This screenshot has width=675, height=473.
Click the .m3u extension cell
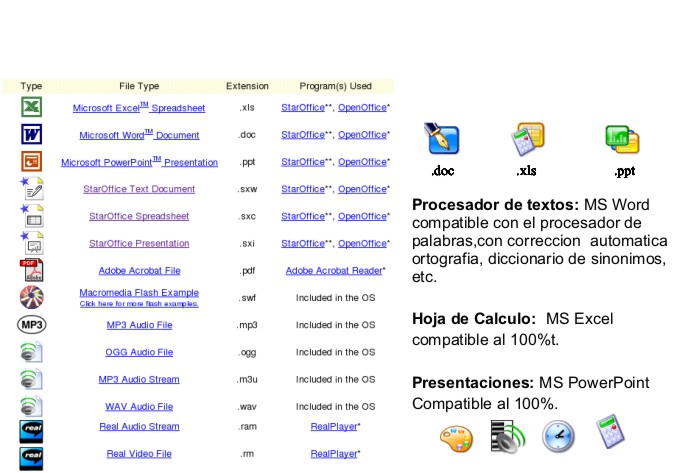[x=247, y=379]
